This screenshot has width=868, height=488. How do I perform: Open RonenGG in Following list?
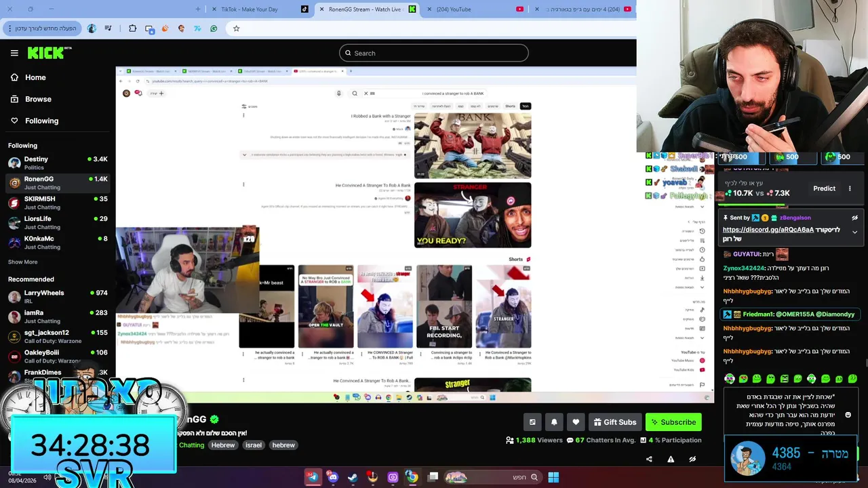(x=58, y=183)
